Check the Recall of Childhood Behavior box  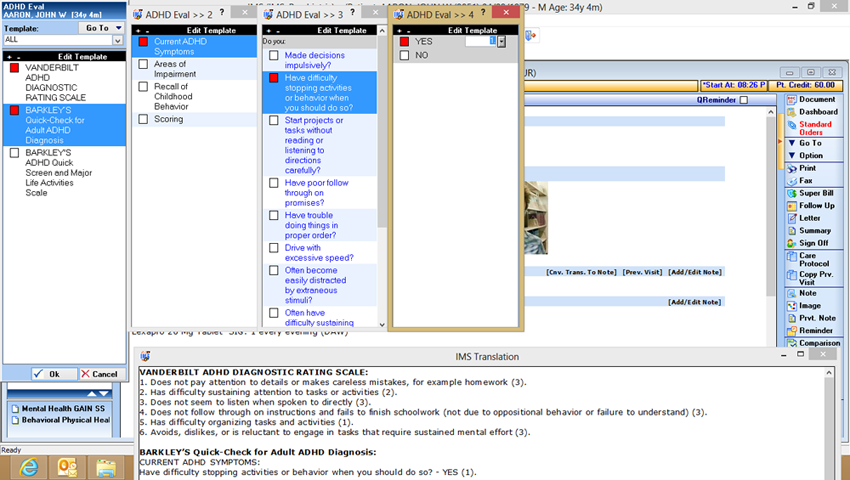(143, 87)
